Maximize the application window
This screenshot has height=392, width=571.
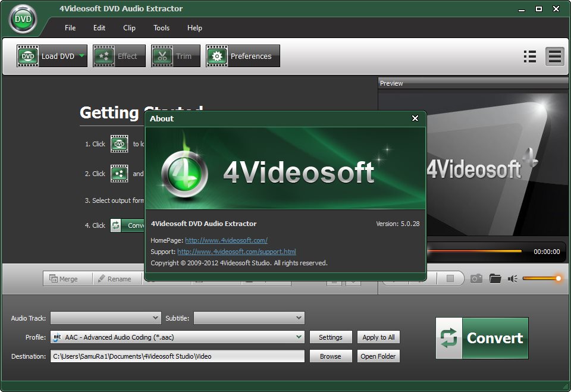click(x=539, y=9)
